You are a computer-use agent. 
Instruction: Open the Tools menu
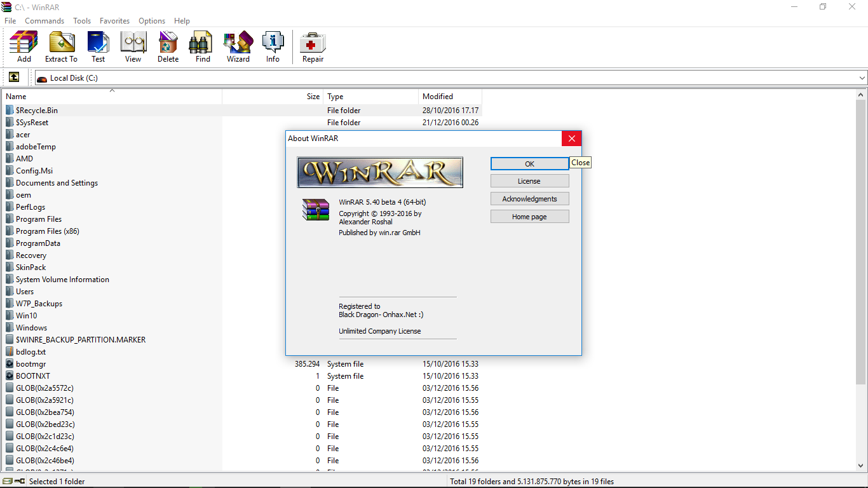click(x=82, y=20)
